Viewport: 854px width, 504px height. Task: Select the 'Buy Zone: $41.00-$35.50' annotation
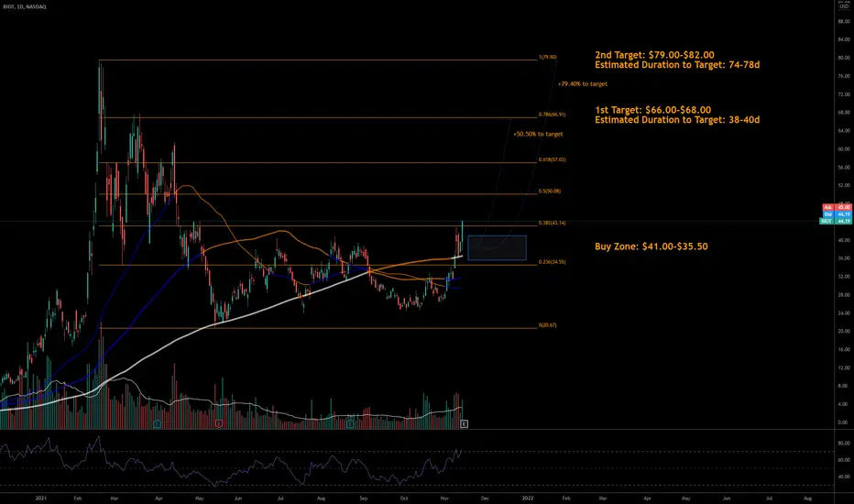(651, 247)
